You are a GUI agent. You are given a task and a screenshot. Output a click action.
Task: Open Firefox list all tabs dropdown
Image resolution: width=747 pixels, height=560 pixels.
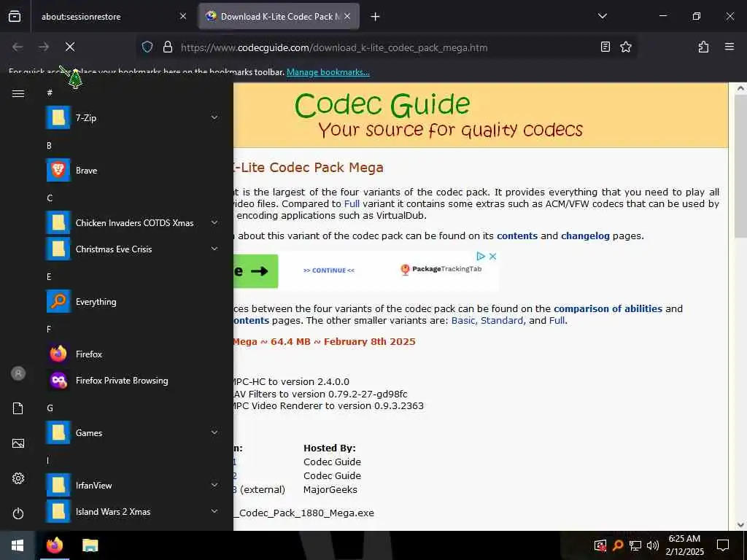(x=602, y=16)
